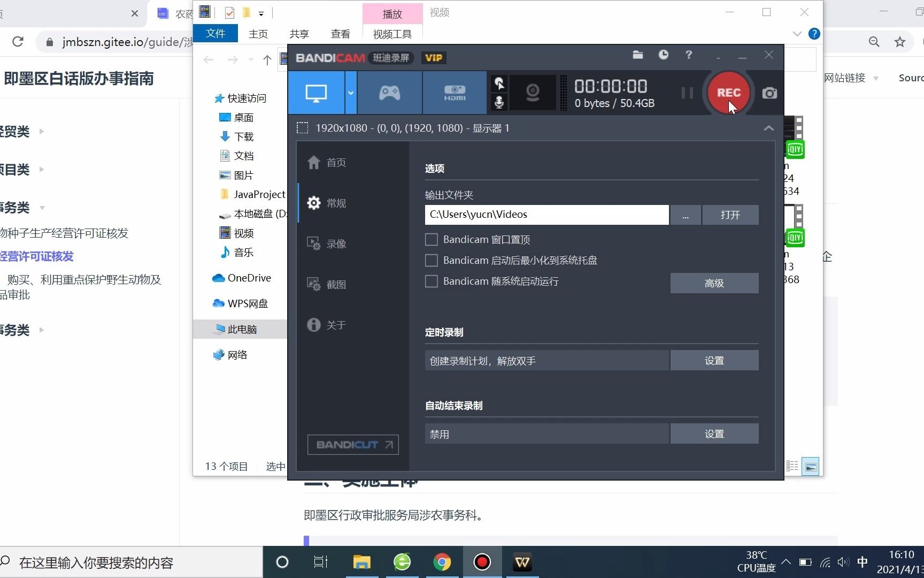
Task: Open 查看 ribbon tab in File Explorer
Action: pos(341,34)
